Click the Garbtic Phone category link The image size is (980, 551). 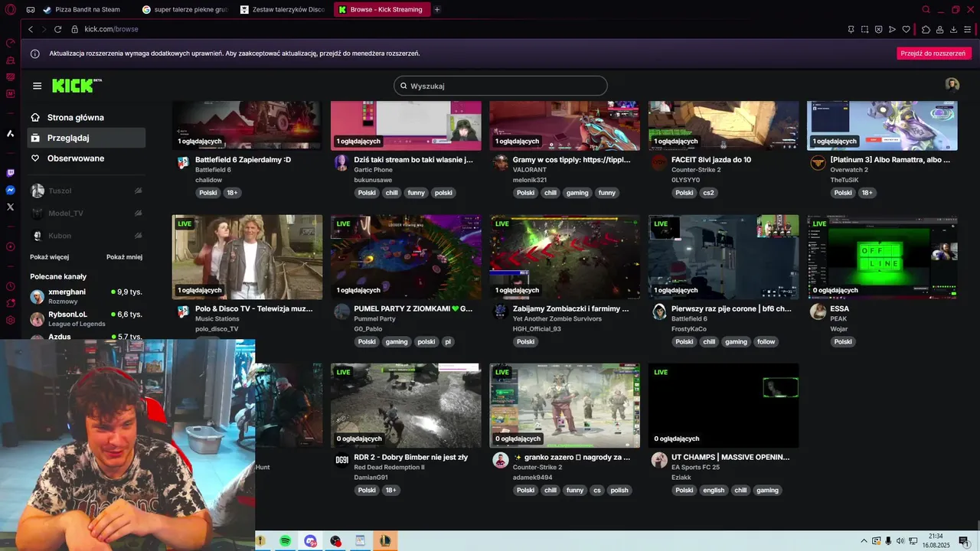click(x=373, y=170)
